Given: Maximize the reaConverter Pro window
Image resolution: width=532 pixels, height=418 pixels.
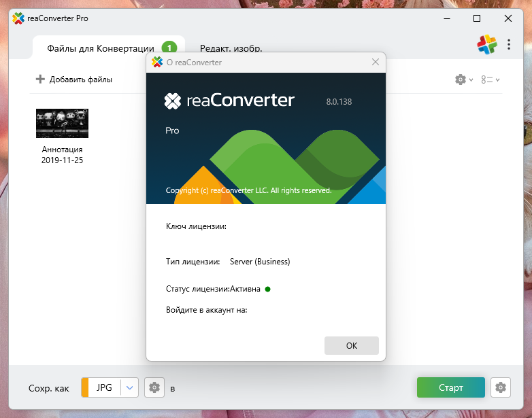Looking at the screenshot, I should pos(477,18).
